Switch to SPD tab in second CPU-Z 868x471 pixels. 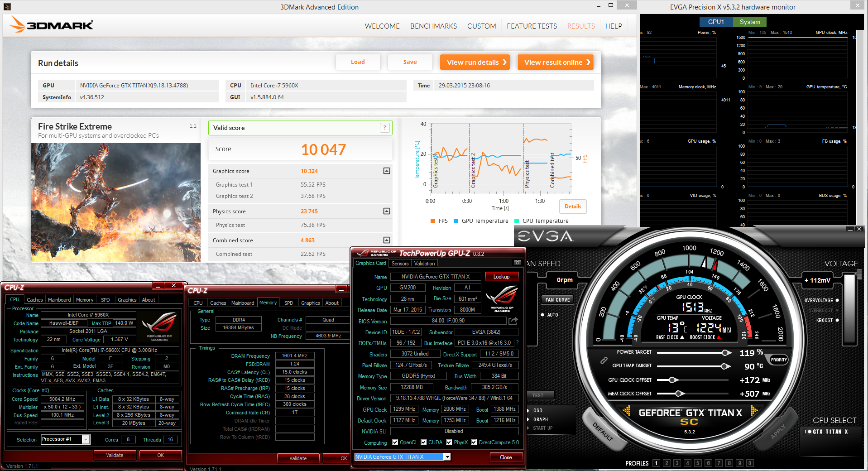[x=289, y=303]
